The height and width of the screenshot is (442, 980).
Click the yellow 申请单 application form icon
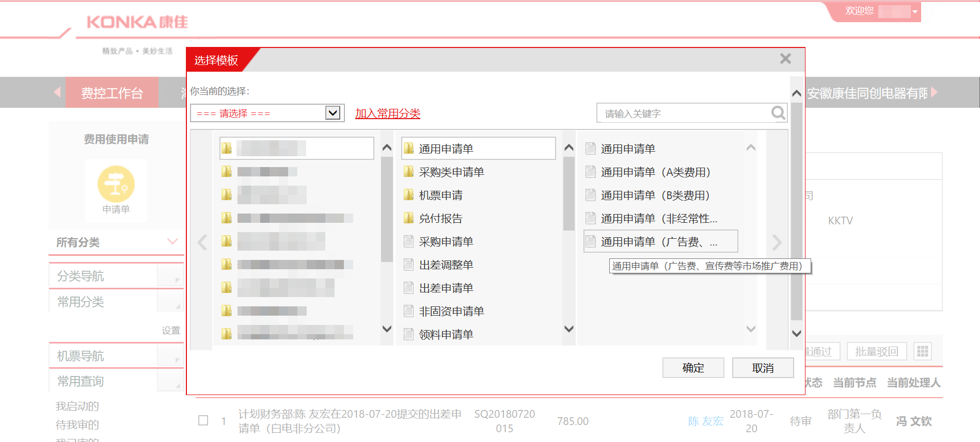click(116, 184)
